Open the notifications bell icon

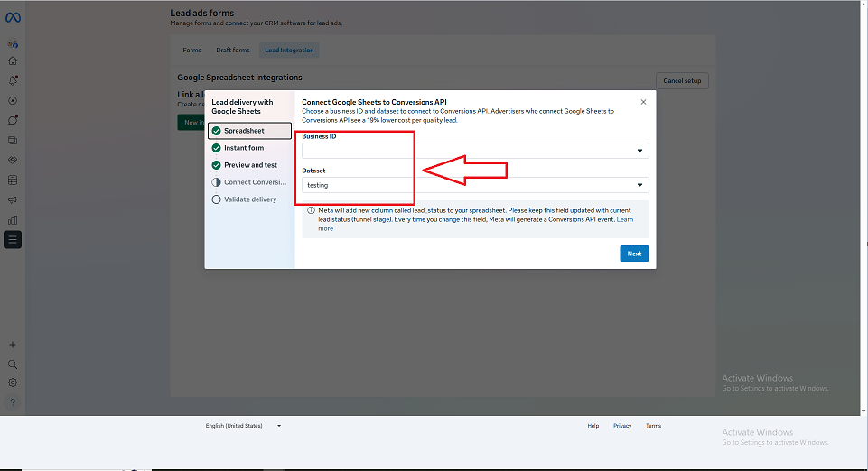[x=13, y=80]
